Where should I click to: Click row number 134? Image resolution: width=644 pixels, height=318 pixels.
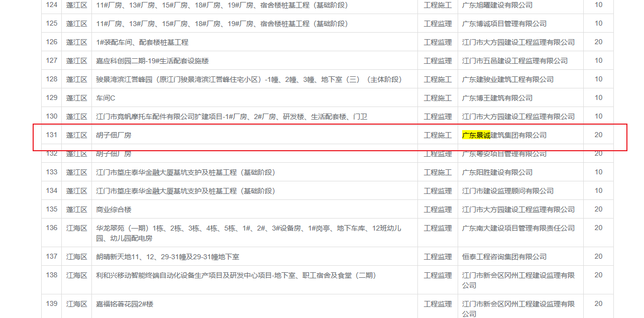coord(52,191)
